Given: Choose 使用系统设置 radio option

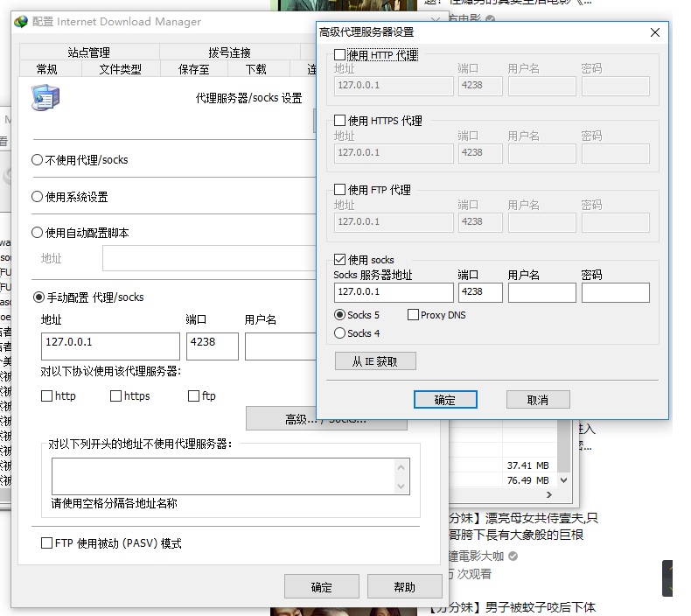Looking at the screenshot, I should tap(37, 197).
